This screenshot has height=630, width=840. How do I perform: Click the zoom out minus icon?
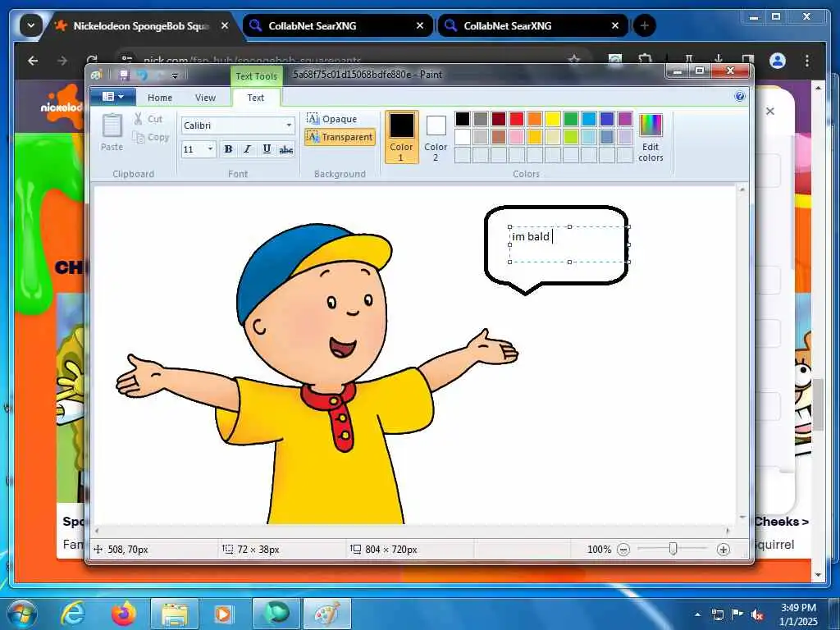[x=623, y=549]
